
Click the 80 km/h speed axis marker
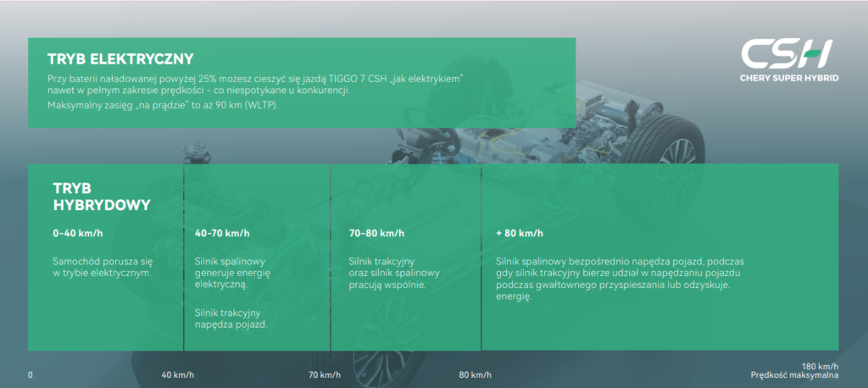pos(475,374)
